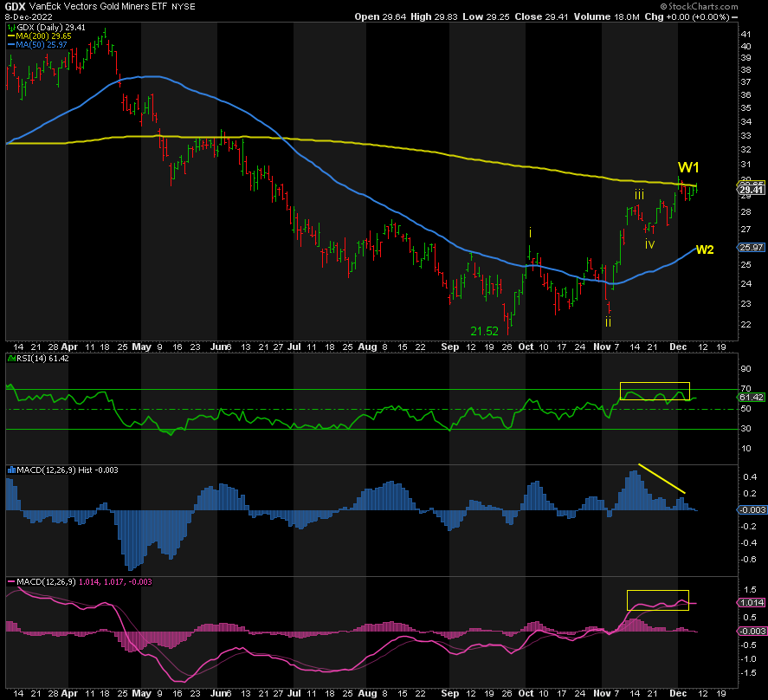768x700 pixels.
Task: Click the 21.52 low price annotation
Action: (484, 331)
